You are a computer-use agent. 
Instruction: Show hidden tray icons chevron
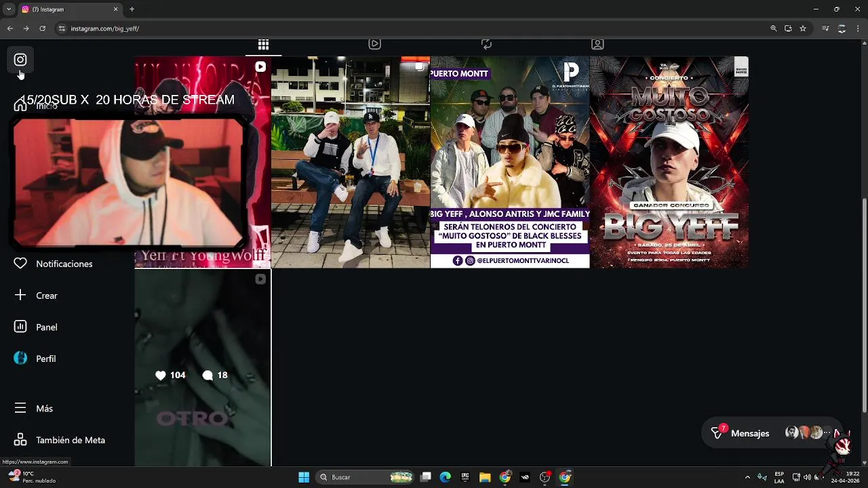(747, 477)
